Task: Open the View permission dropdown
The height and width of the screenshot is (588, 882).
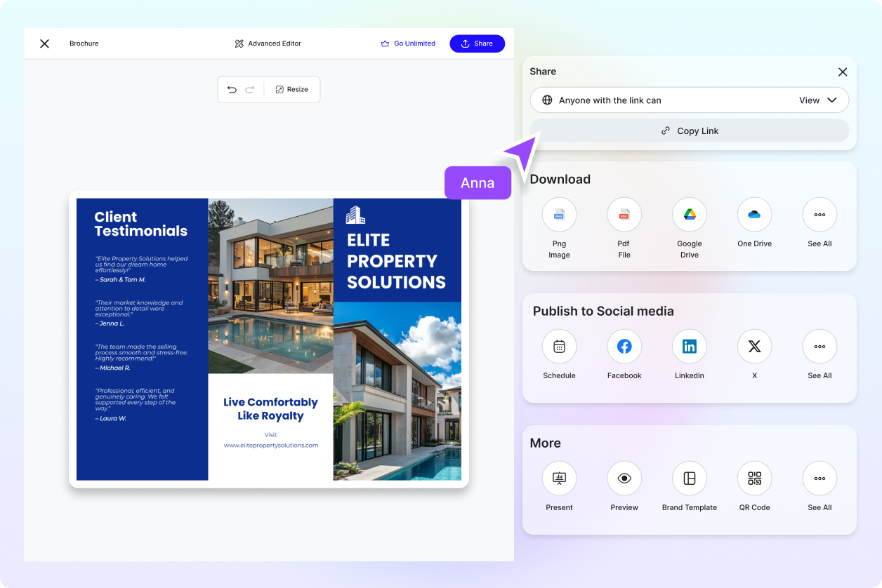Action: 818,100
